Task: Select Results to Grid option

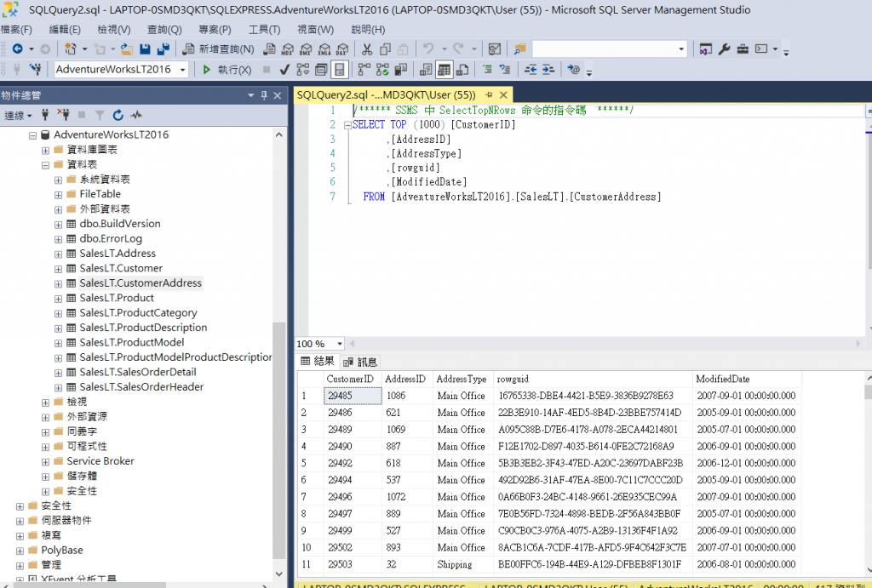Action: point(444,70)
